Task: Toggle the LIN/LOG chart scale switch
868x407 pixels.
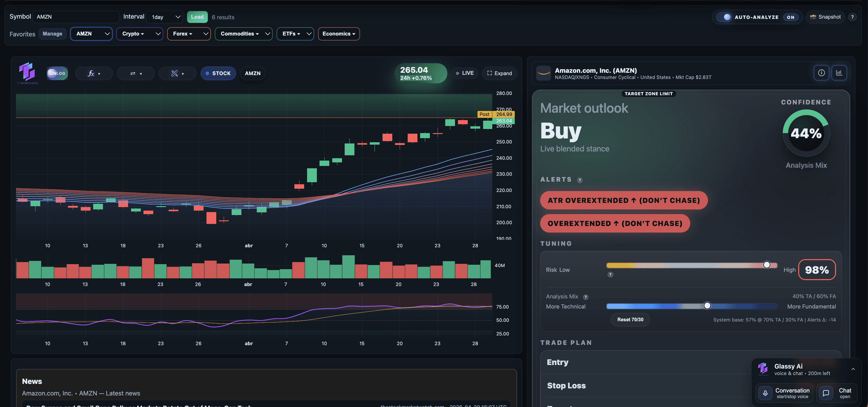Action: click(x=57, y=73)
